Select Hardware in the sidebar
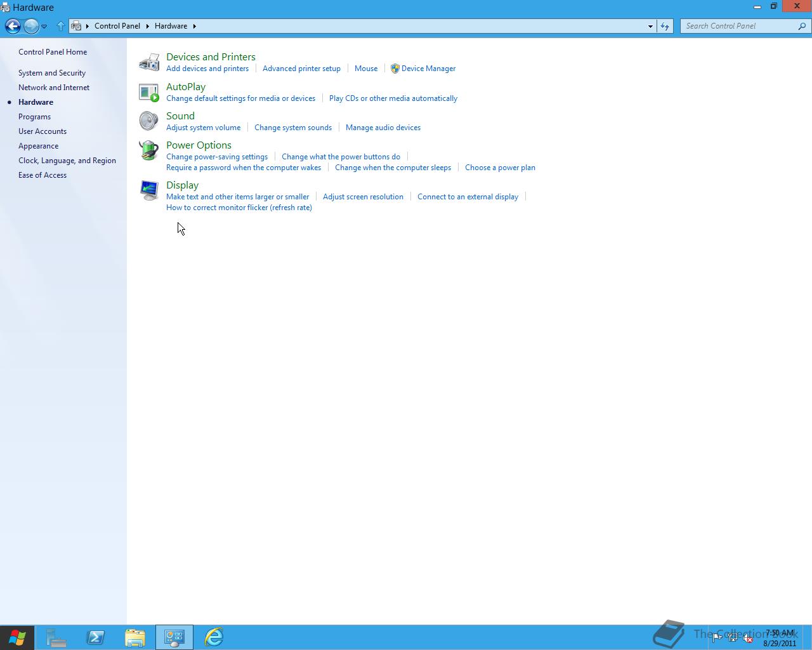The height and width of the screenshot is (650, 812). (36, 102)
